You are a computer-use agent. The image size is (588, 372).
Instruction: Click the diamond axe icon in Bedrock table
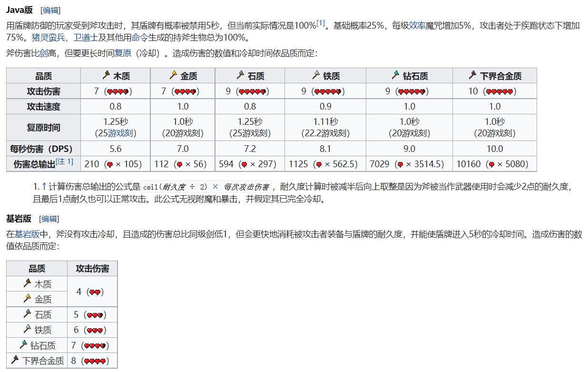pos(24,344)
